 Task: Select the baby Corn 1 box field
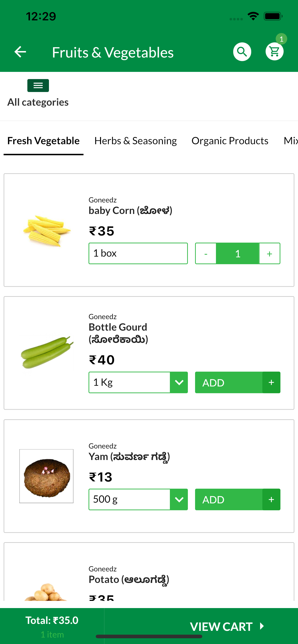pyautogui.click(x=138, y=253)
